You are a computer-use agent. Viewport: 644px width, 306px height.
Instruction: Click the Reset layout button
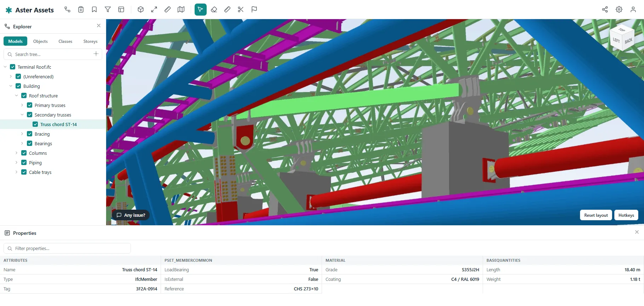click(x=596, y=215)
